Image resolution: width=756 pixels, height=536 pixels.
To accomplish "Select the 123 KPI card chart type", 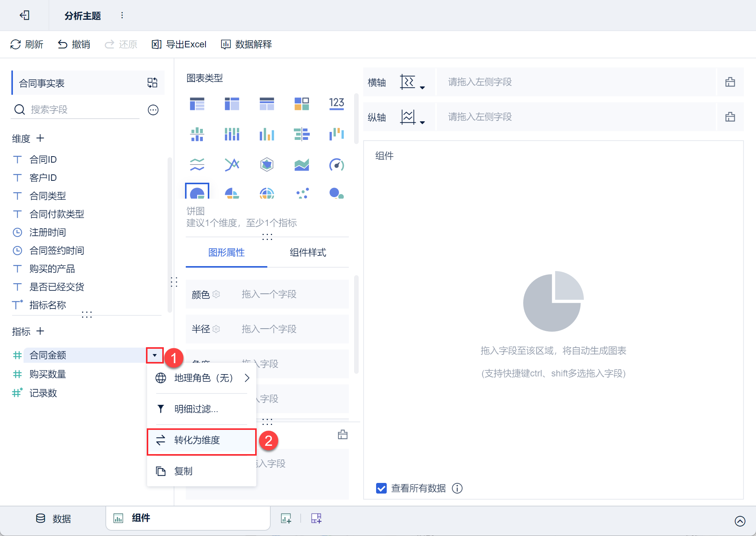I will 337,103.
